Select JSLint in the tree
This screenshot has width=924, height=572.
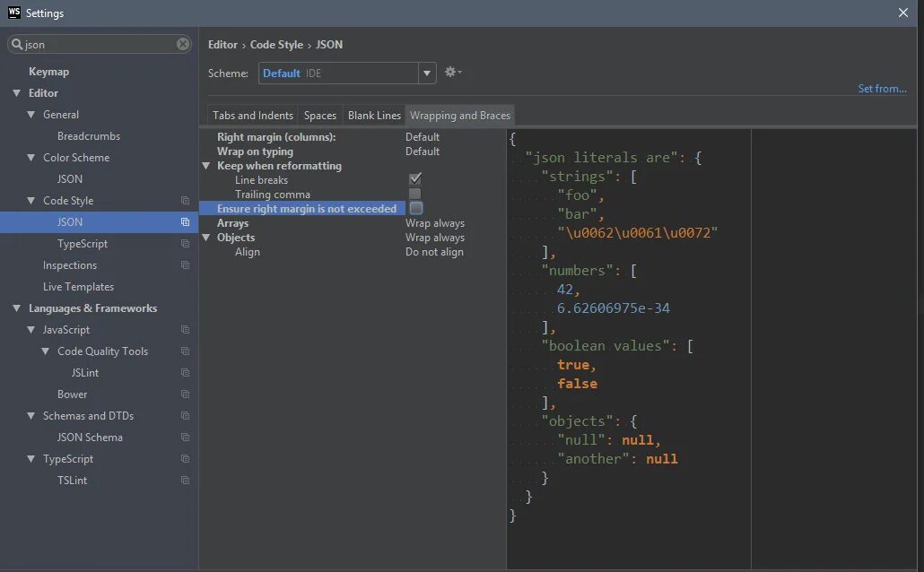[x=85, y=373]
